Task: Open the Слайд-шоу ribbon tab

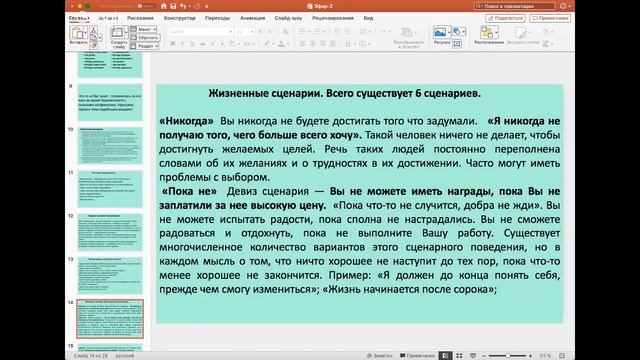Action: (288, 18)
